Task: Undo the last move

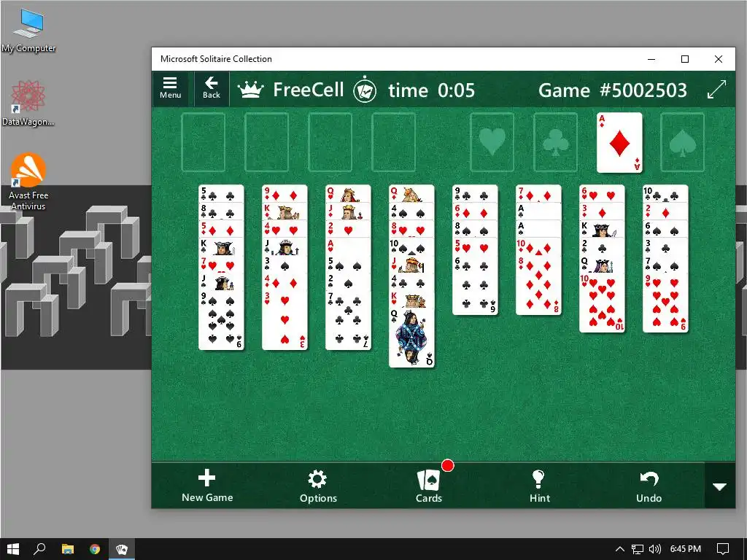Action: (649, 486)
